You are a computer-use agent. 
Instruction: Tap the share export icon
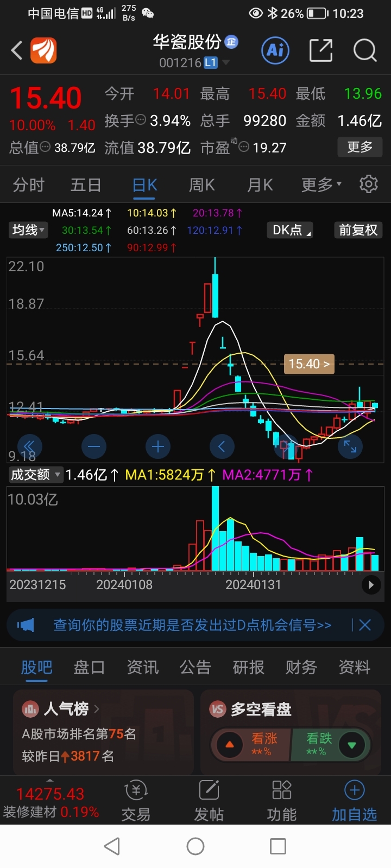click(x=320, y=50)
